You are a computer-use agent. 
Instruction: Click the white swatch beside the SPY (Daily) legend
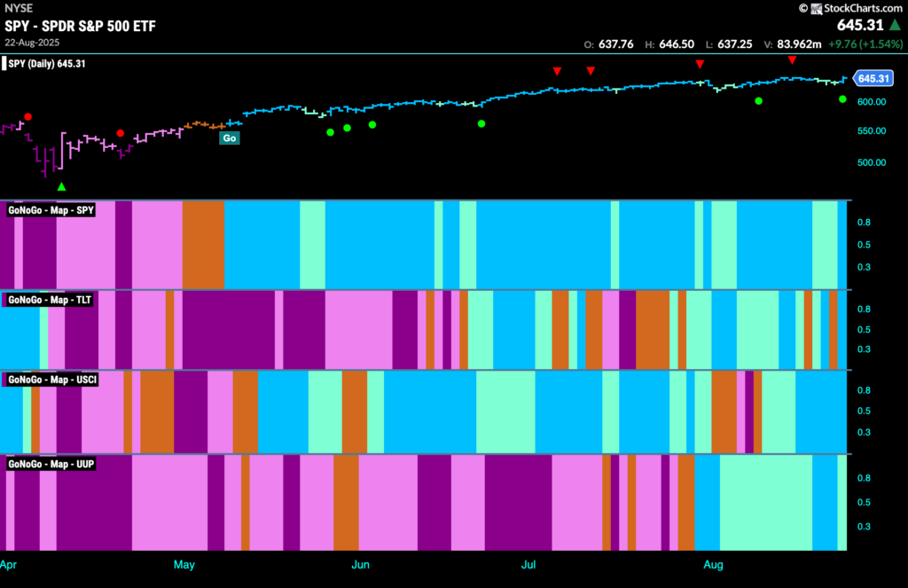pos(4,64)
